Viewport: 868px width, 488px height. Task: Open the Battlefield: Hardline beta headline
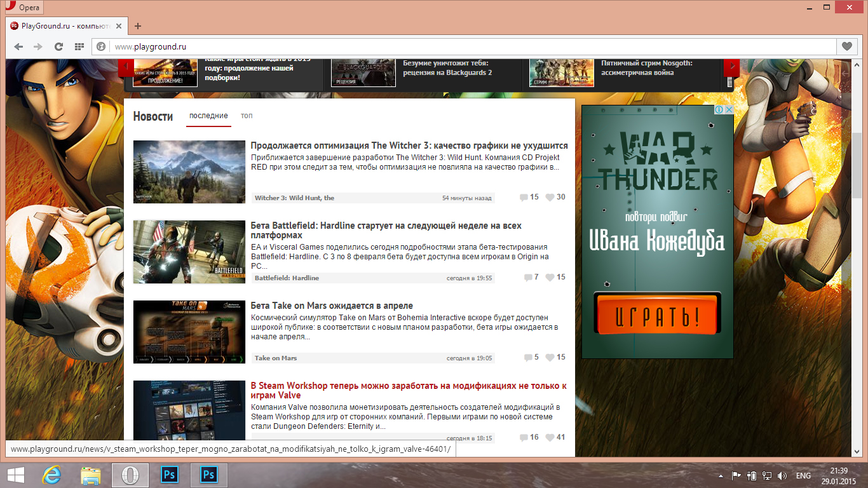tap(386, 231)
